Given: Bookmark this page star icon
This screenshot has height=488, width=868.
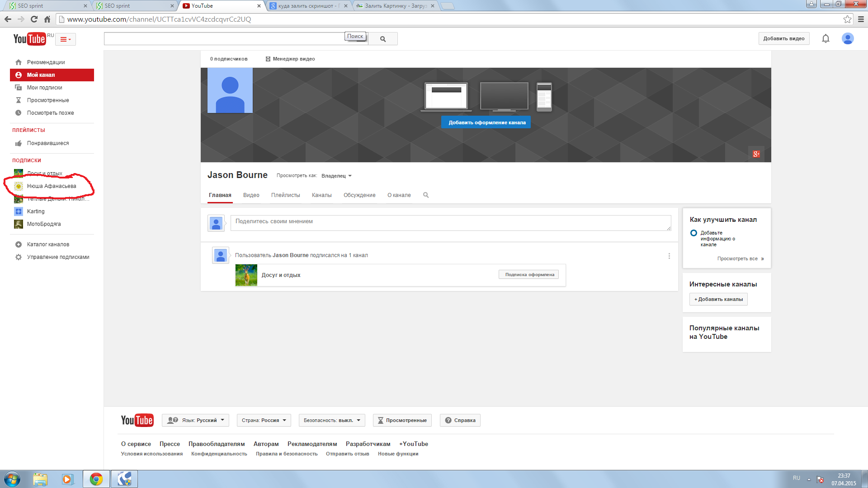Looking at the screenshot, I should [847, 19].
